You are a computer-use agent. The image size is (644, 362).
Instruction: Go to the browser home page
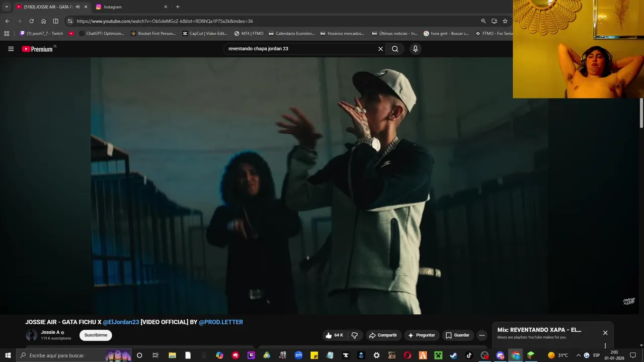[x=43, y=21]
